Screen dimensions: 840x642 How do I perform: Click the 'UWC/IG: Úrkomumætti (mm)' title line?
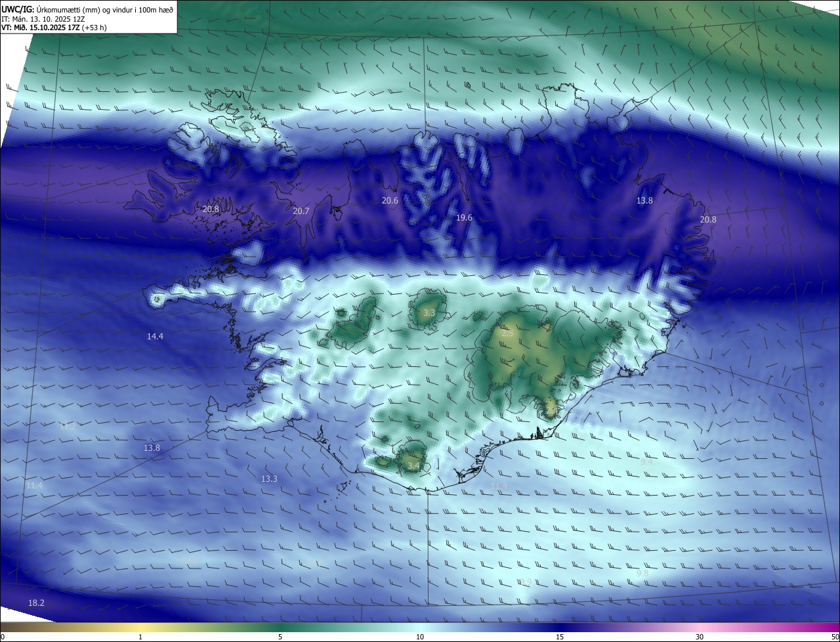click(88, 10)
